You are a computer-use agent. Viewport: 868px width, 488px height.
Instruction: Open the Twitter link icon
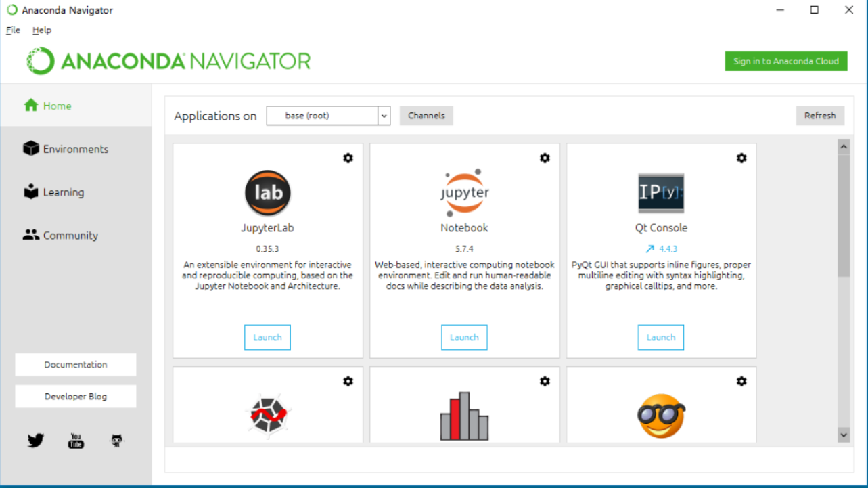click(35, 441)
